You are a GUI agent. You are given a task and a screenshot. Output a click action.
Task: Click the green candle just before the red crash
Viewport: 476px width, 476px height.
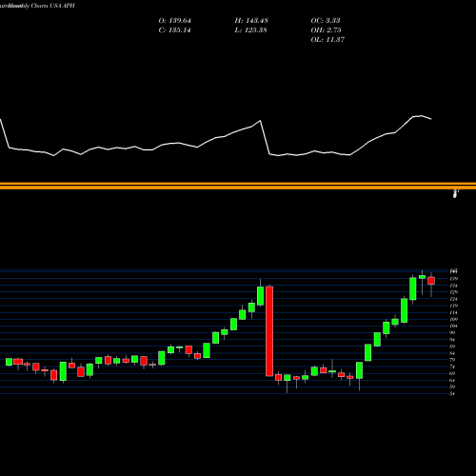(x=260, y=296)
